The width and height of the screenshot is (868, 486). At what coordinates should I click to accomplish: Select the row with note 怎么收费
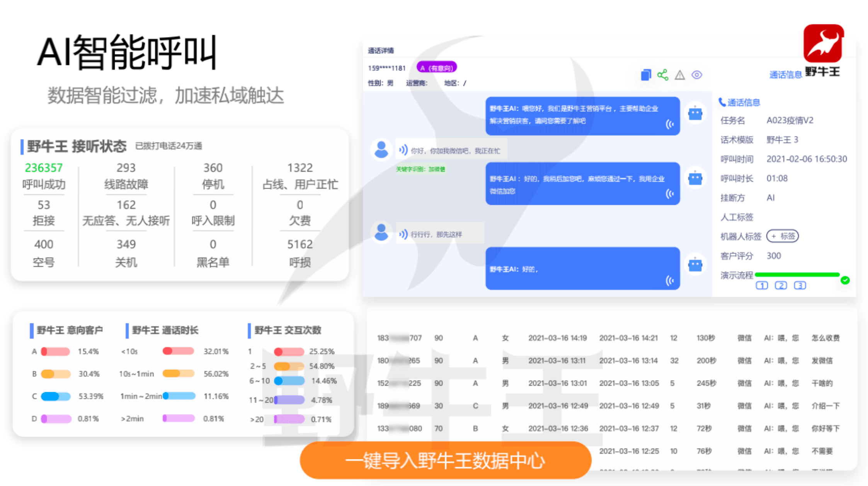coord(609,338)
